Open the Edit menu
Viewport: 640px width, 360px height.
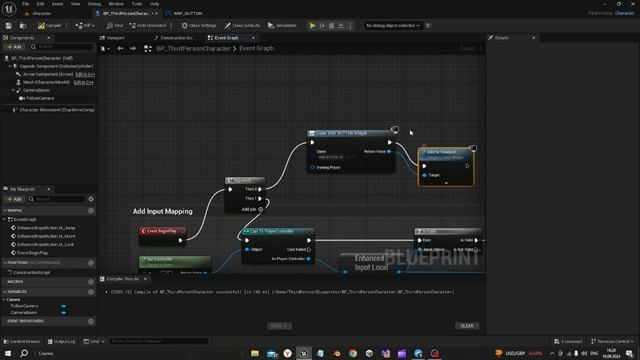pyautogui.click(x=40, y=4)
